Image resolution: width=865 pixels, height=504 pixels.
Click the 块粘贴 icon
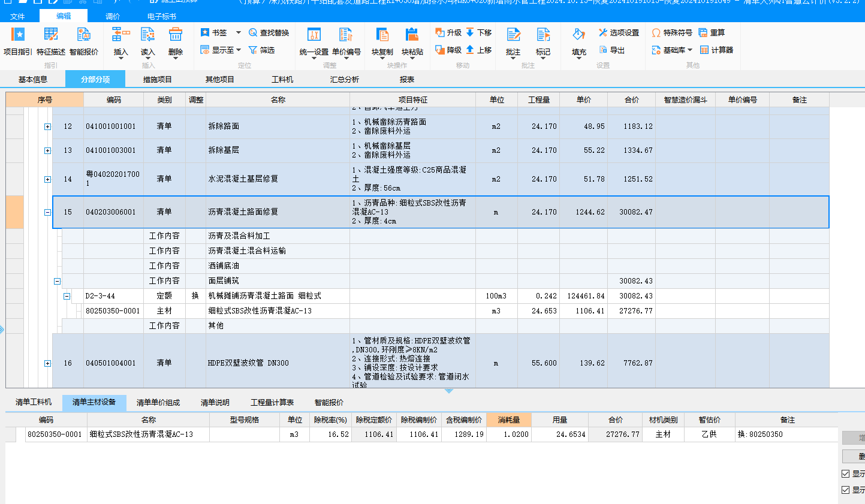412,35
